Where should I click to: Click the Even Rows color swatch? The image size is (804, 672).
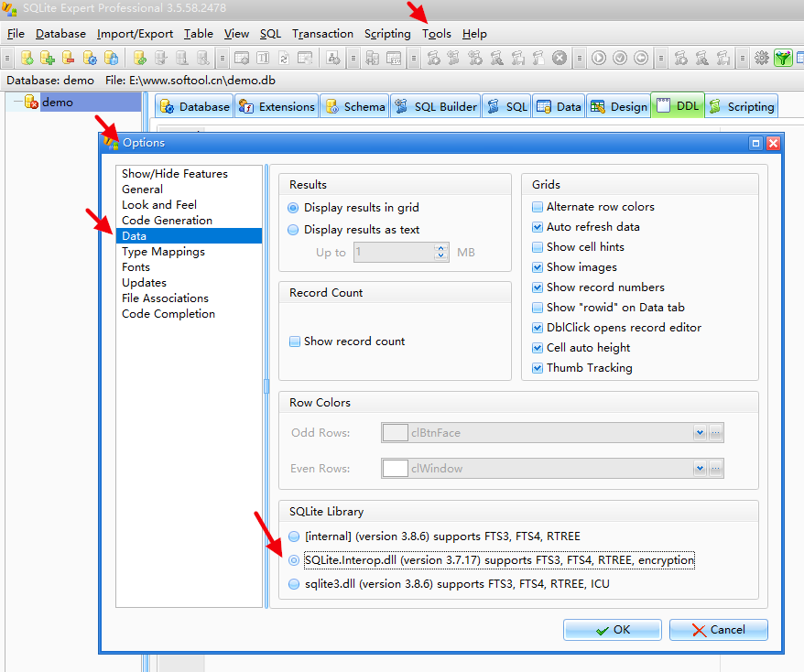(x=396, y=469)
